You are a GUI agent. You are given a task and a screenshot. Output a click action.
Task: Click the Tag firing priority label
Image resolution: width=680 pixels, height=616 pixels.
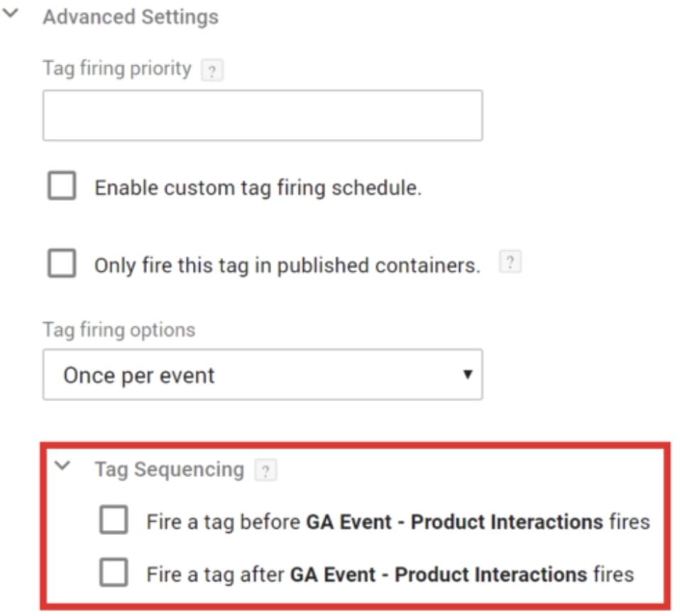(x=117, y=69)
